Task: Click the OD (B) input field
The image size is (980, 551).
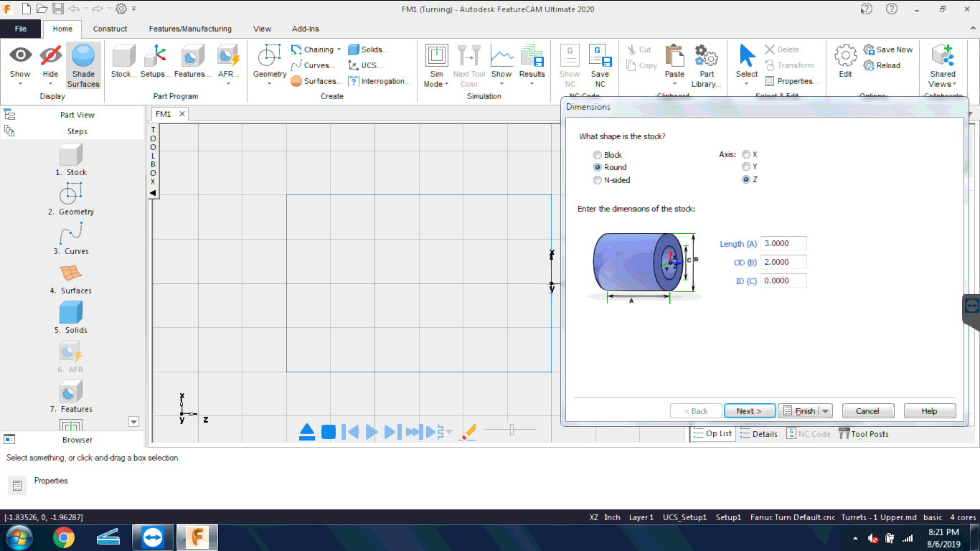Action: 783,263
